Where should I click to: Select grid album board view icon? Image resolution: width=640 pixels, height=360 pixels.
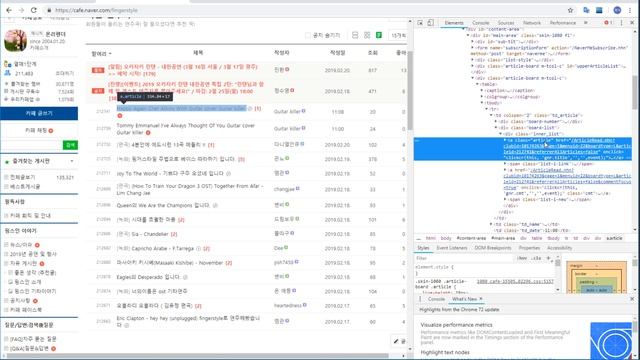click(x=367, y=36)
